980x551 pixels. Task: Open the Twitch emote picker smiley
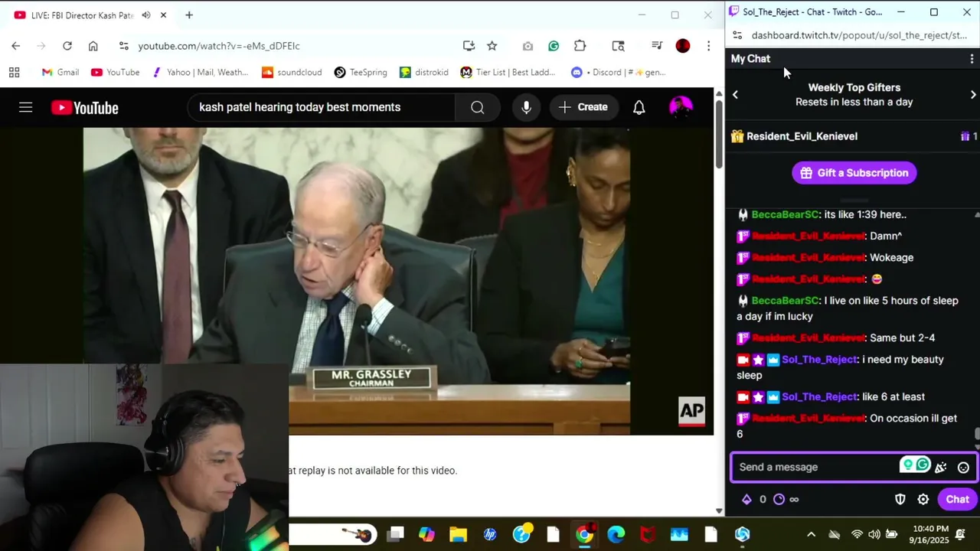[963, 468]
